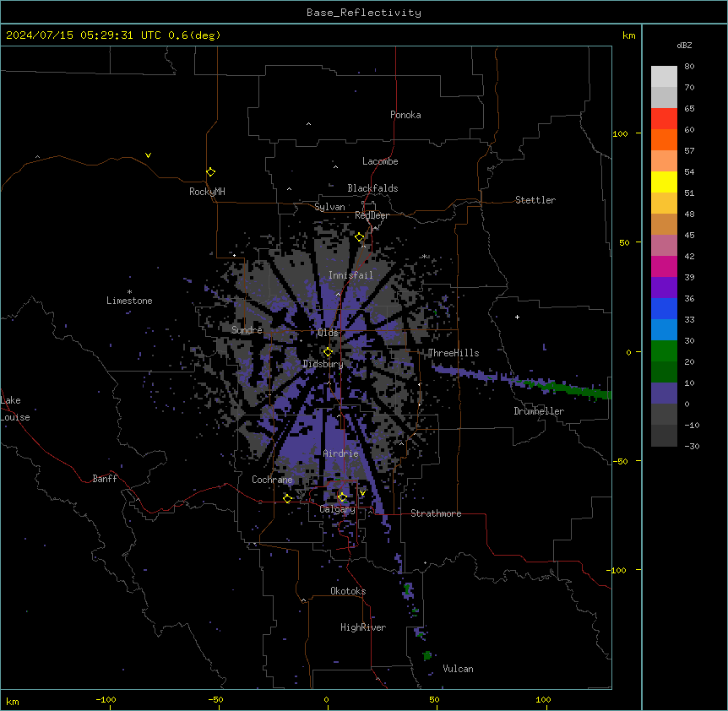The image size is (728, 711).
Task: Click the Strathmore label
Action: tap(436, 513)
